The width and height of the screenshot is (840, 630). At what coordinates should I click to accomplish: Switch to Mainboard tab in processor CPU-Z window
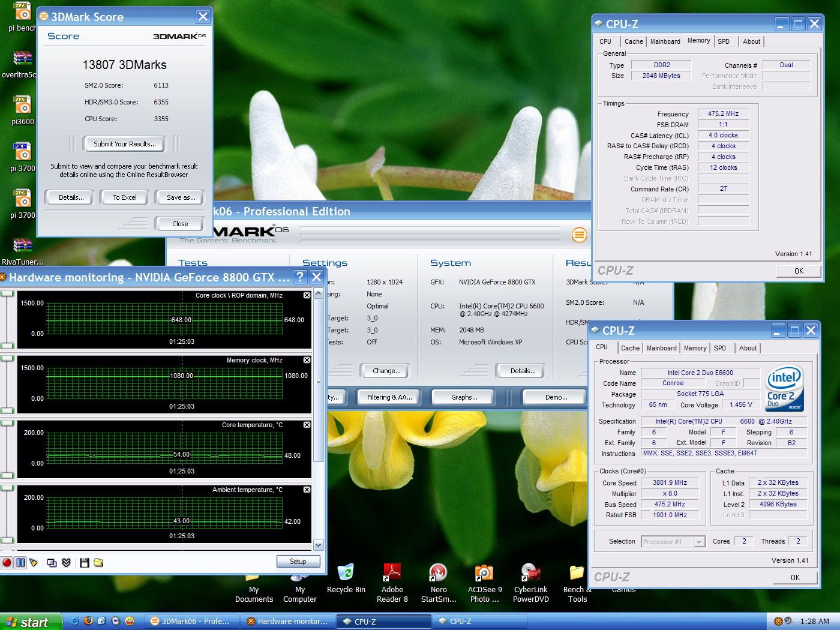tap(661, 348)
